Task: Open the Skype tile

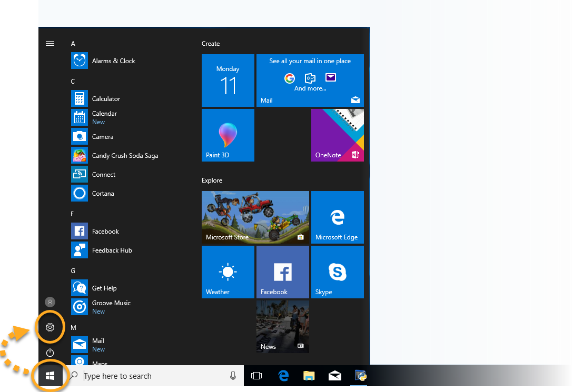Action: coord(337,272)
